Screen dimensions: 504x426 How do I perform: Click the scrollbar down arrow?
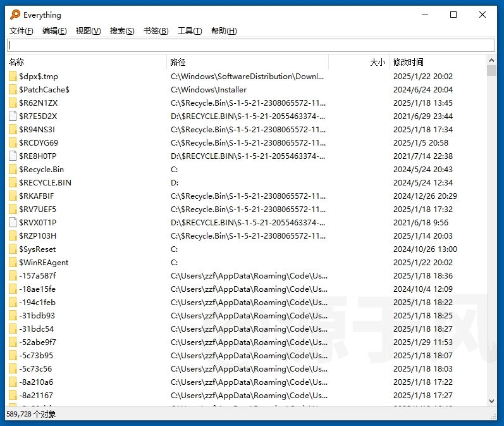[x=491, y=401]
